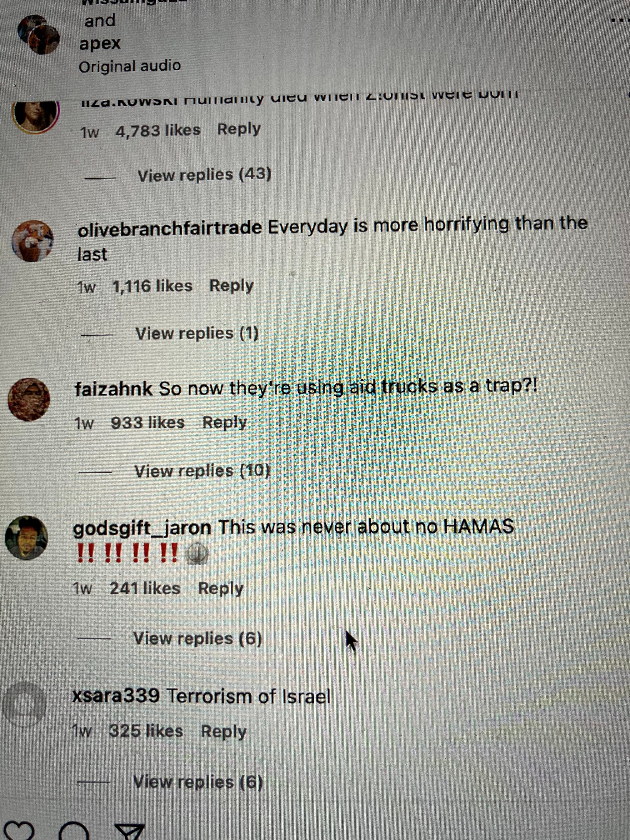
Task: Expand View replies (43)
Action: tap(204, 175)
